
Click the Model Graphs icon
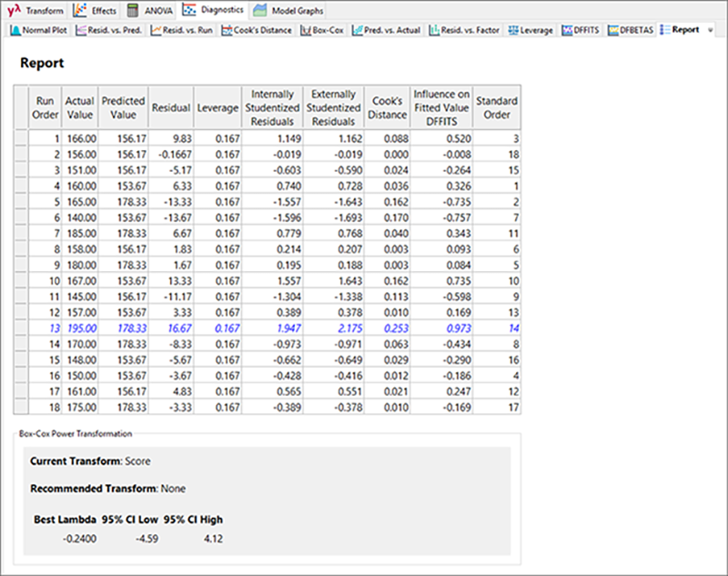coord(260,10)
